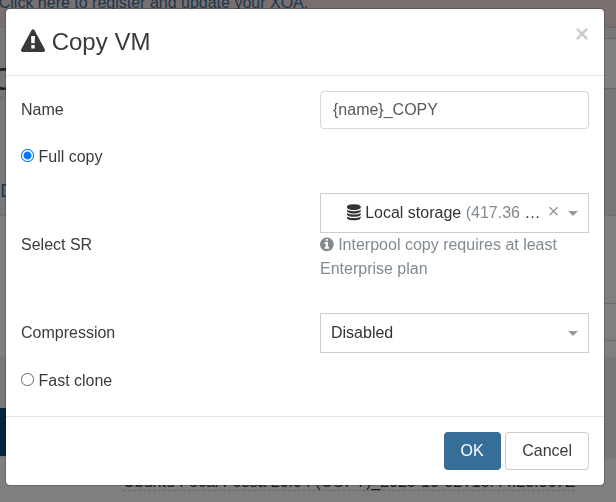Screen dimensions: 616x502
Task: Click the "Copy VM" dialog title
Action: (101, 42)
